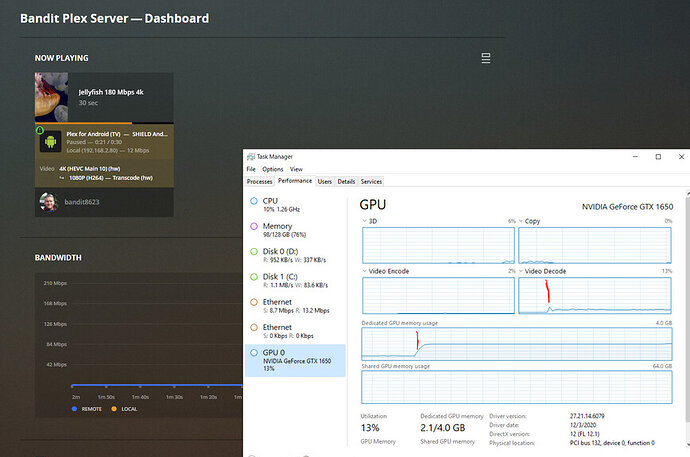Switch to the Performance tab
This screenshot has height=457, width=690.
[x=295, y=181]
